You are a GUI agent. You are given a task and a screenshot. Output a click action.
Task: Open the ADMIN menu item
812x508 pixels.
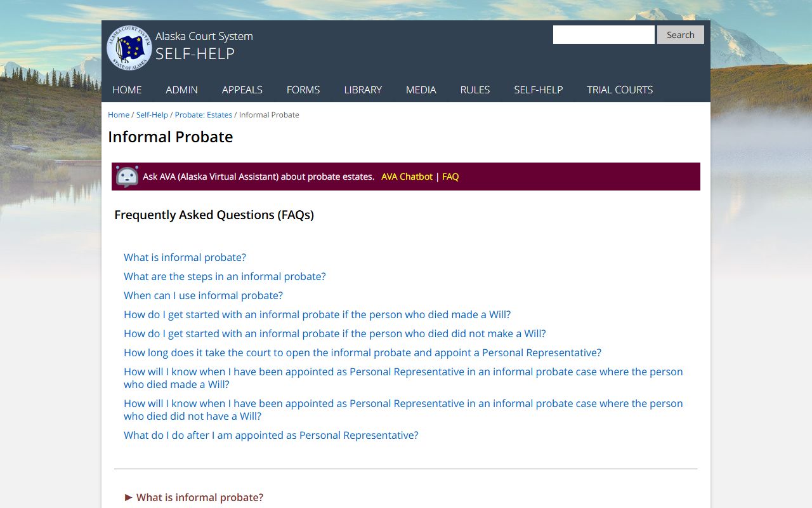click(181, 90)
